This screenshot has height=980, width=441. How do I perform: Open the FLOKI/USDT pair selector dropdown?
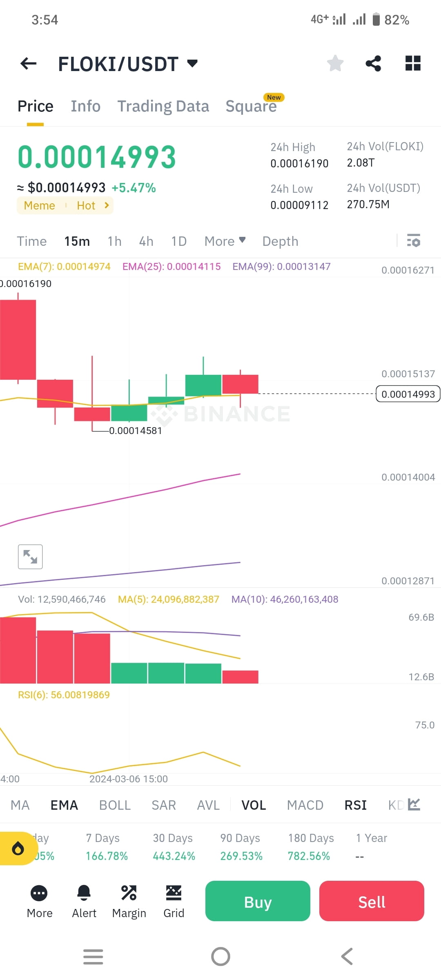click(x=192, y=64)
